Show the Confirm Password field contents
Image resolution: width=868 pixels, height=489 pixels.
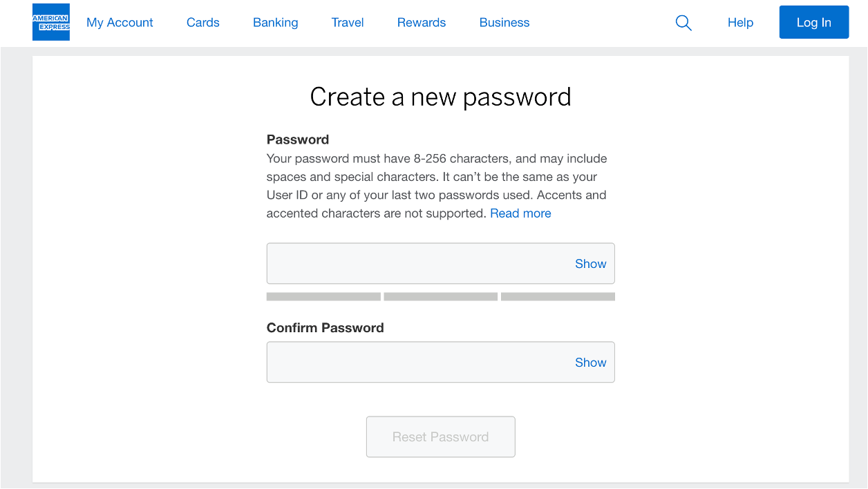590,362
